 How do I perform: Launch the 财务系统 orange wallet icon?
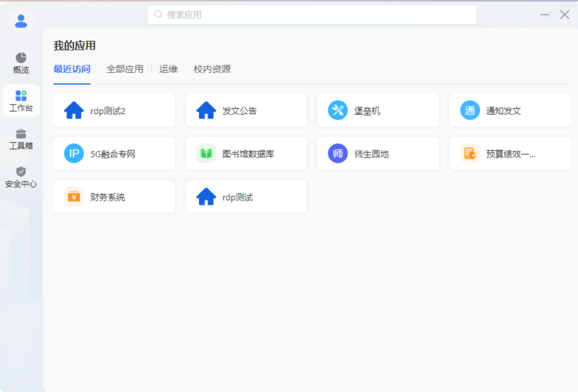point(73,197)
